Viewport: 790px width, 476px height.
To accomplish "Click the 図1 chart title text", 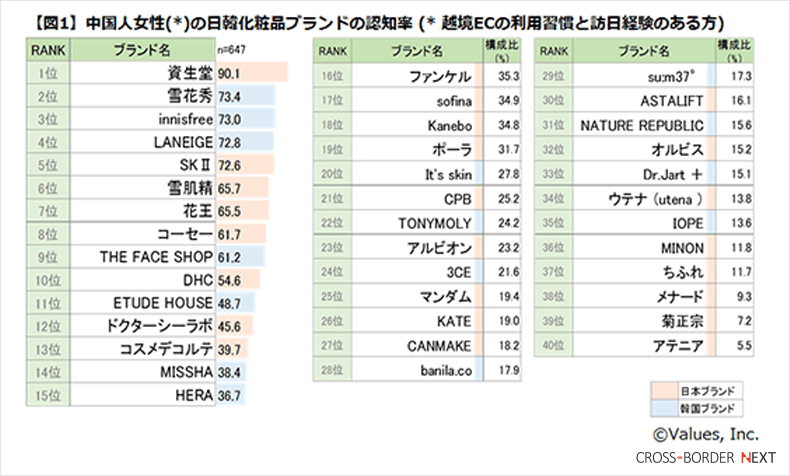I will pos(378,23).
